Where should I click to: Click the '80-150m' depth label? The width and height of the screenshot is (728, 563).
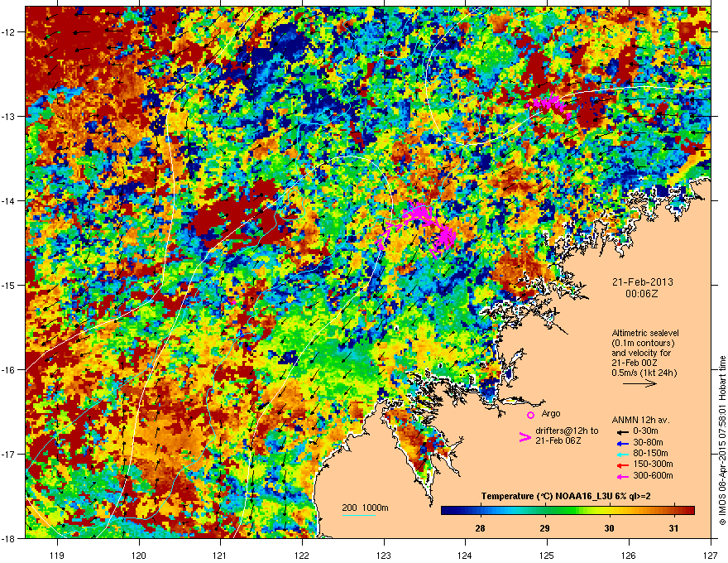[x=650, y=454]
